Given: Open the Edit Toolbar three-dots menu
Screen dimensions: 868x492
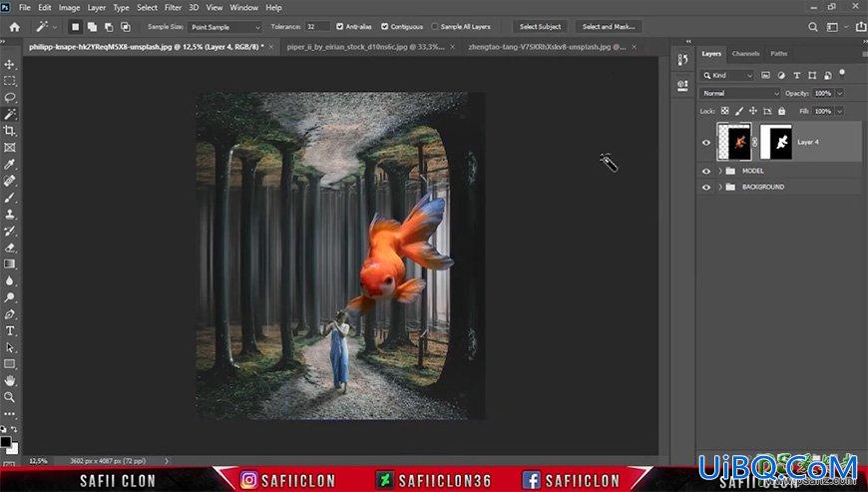Looking at the screenshot, I should tap(9, 413).
